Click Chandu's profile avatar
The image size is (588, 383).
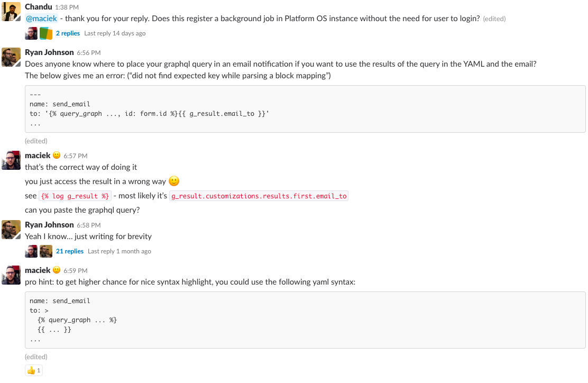(11, 11)
